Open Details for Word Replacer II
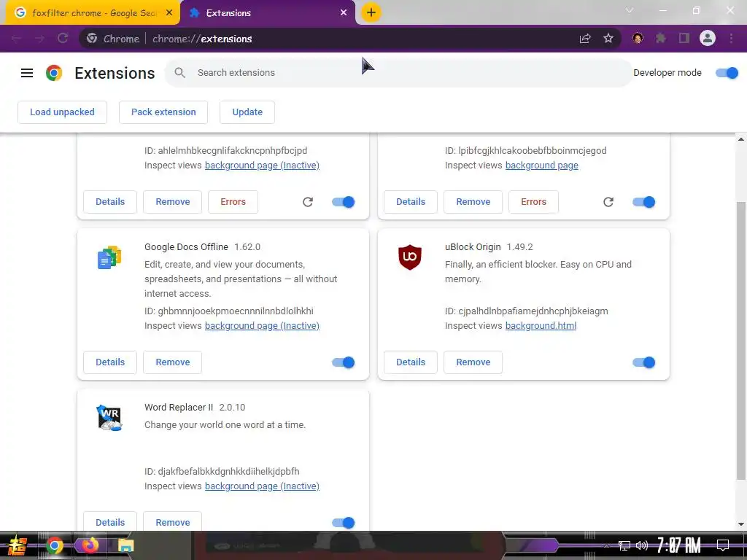This screenshot has width=747, height=560. [110, 522]
